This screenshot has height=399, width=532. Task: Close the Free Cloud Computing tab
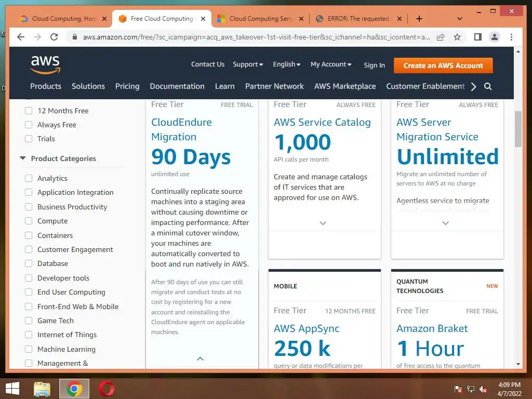pos(203,19)
